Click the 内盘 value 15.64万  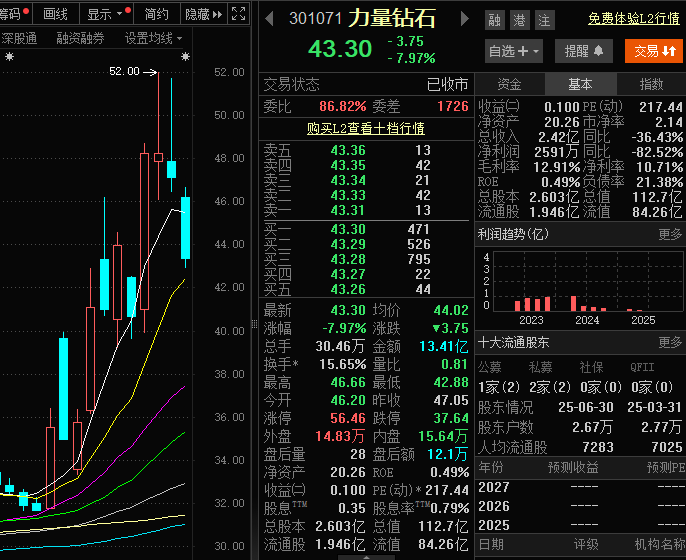443,436
